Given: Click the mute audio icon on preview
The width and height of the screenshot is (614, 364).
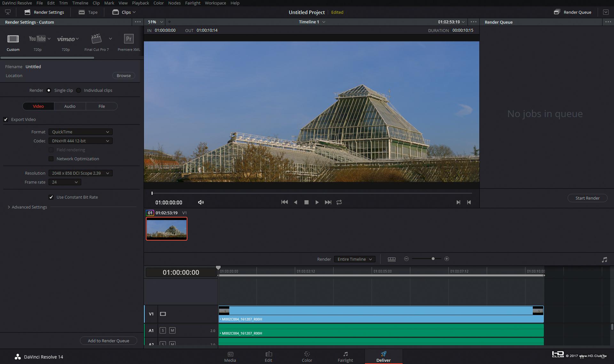Looking at the screenshot, I should [x=201, y=202].
